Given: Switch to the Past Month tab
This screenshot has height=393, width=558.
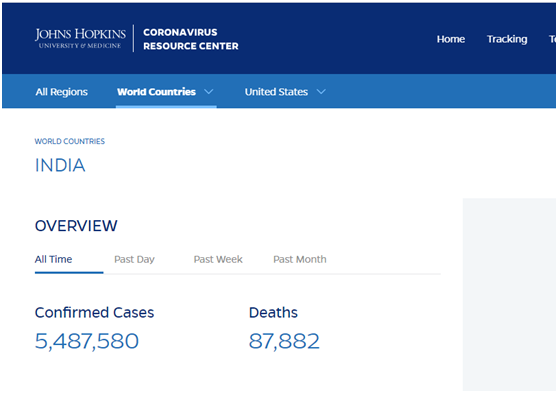Looking at the screenshot, I should click(x=300, y=259).
